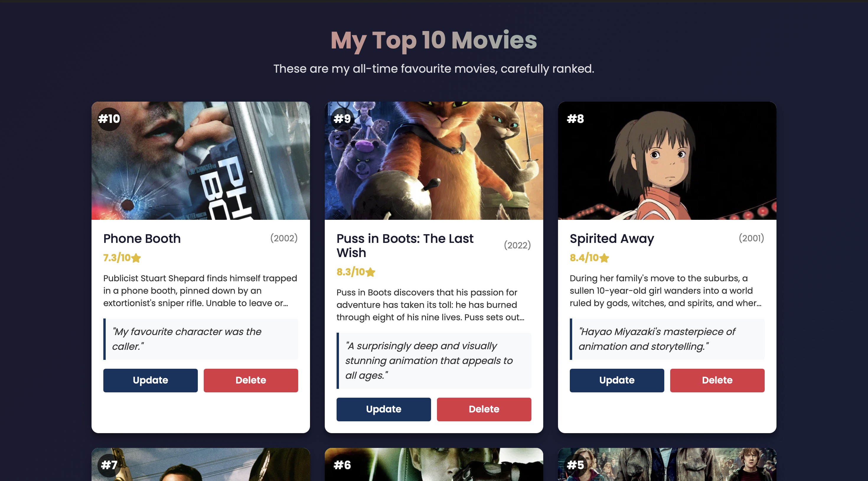Click Update button on Phone Booth card
The image size is (868, 481).
(x=150, y=380)
